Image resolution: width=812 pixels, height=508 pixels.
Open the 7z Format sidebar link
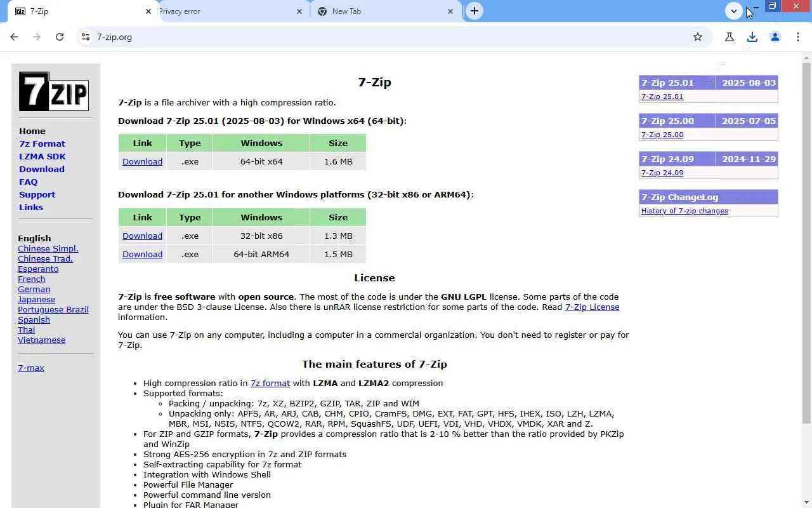point(42,144)
